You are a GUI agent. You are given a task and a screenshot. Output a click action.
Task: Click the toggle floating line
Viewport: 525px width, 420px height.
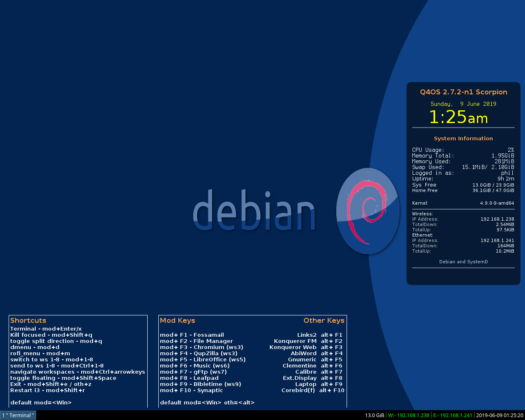tap(63, 378)
